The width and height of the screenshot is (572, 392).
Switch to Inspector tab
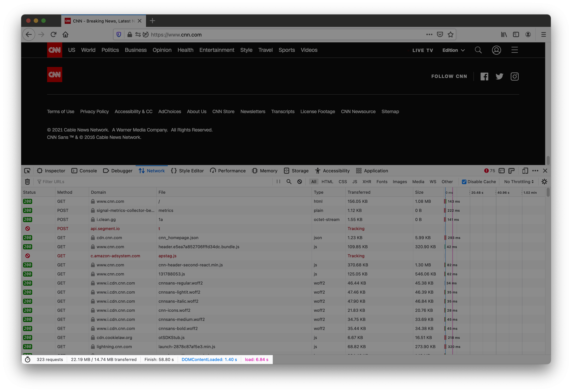point(51,171)
